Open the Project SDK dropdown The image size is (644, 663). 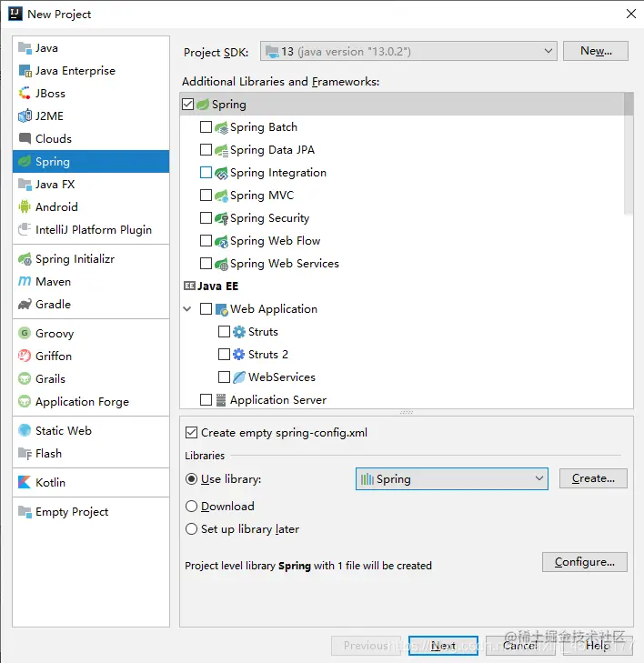coord(408,51)
